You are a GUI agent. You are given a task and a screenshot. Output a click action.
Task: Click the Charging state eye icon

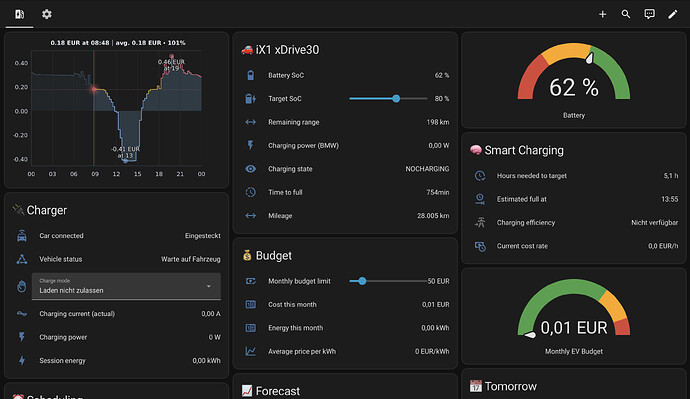[x=250, y=168]
